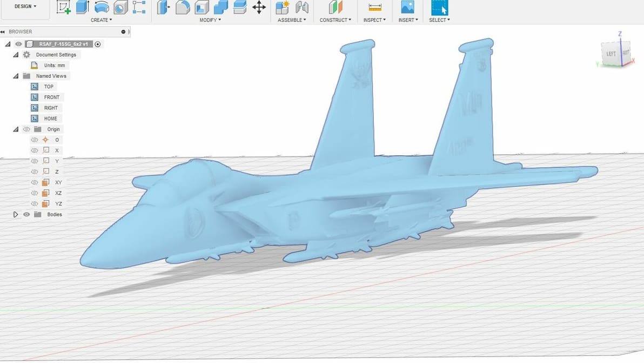Select the Revolve tool icon
The height and width of the screenshot is (363, 644).
click(x=102, y=7)
